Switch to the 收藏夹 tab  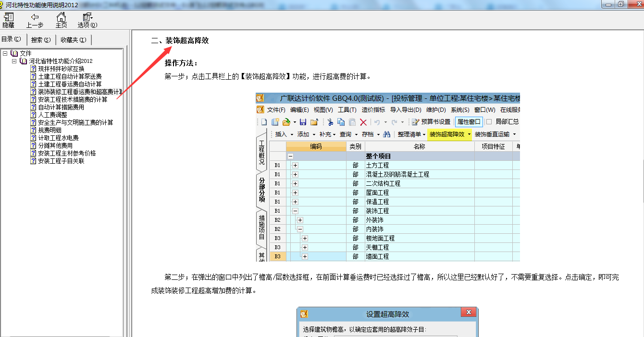[x=73, y=40]
